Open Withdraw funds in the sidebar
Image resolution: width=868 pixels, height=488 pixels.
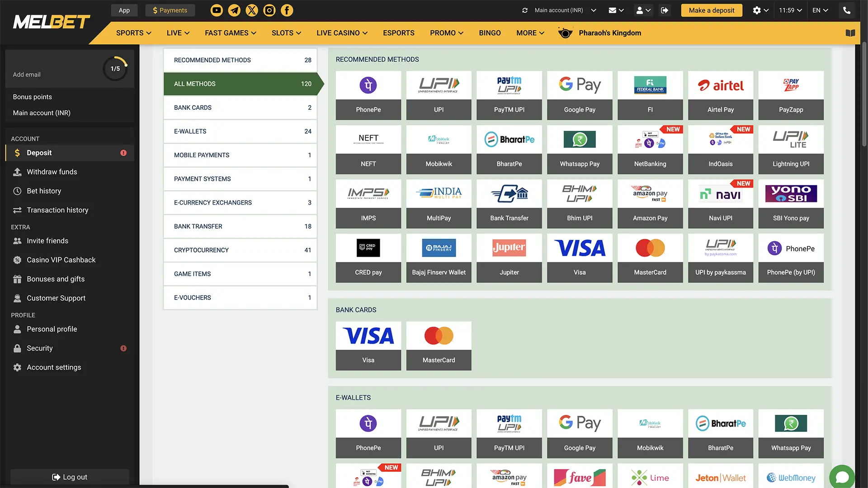point(51,172)
